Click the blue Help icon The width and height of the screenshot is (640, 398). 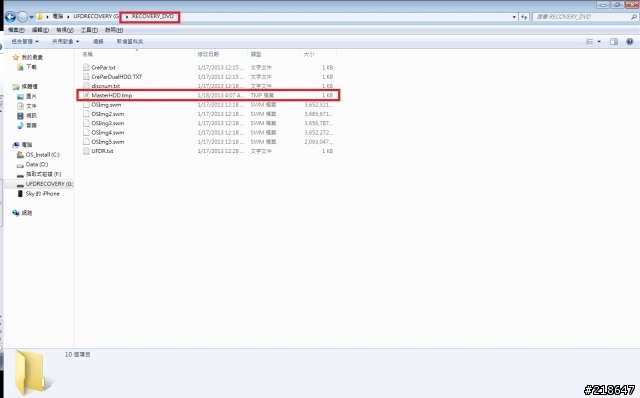630,42
